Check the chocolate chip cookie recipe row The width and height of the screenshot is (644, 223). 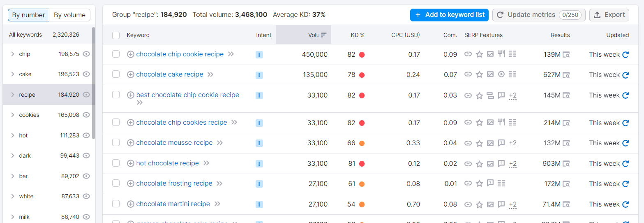click(x=116, y=54)
